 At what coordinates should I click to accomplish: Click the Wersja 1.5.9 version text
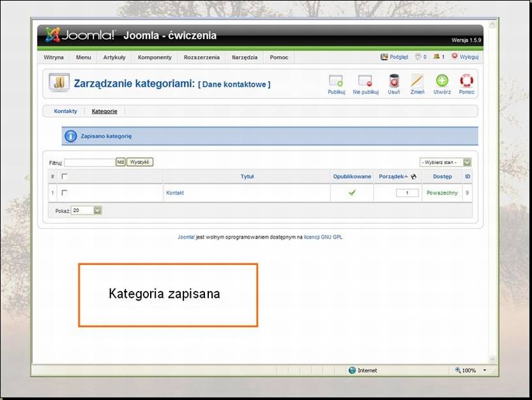466,40
